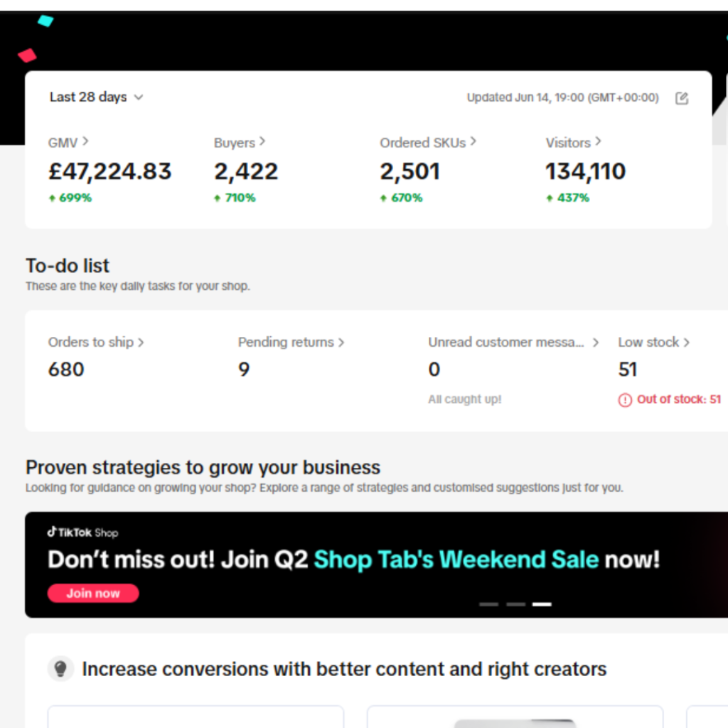The image size is (728, 728).
Task: View the Ordered SKUs breakdown
Action: (x=427, y=142)
